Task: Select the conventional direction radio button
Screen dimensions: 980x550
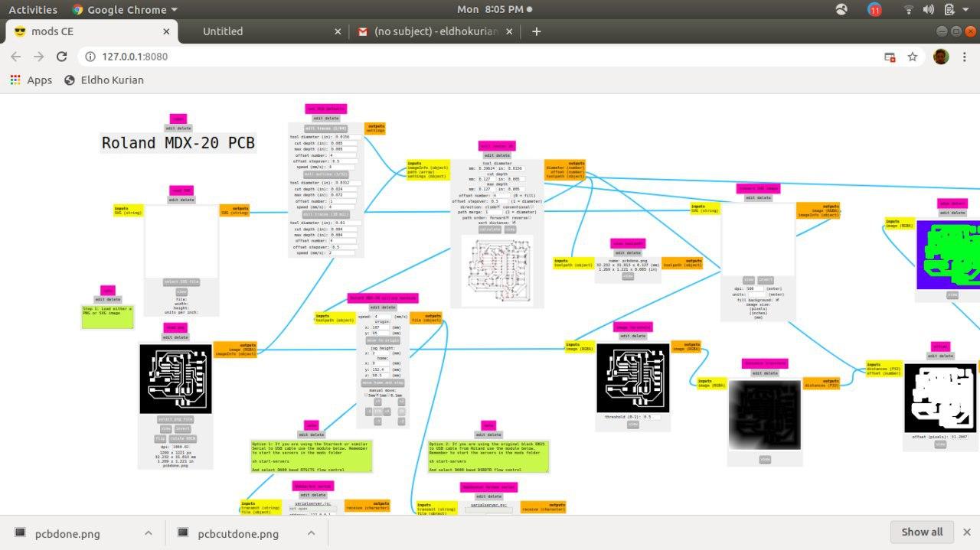Action: [532, 207]
